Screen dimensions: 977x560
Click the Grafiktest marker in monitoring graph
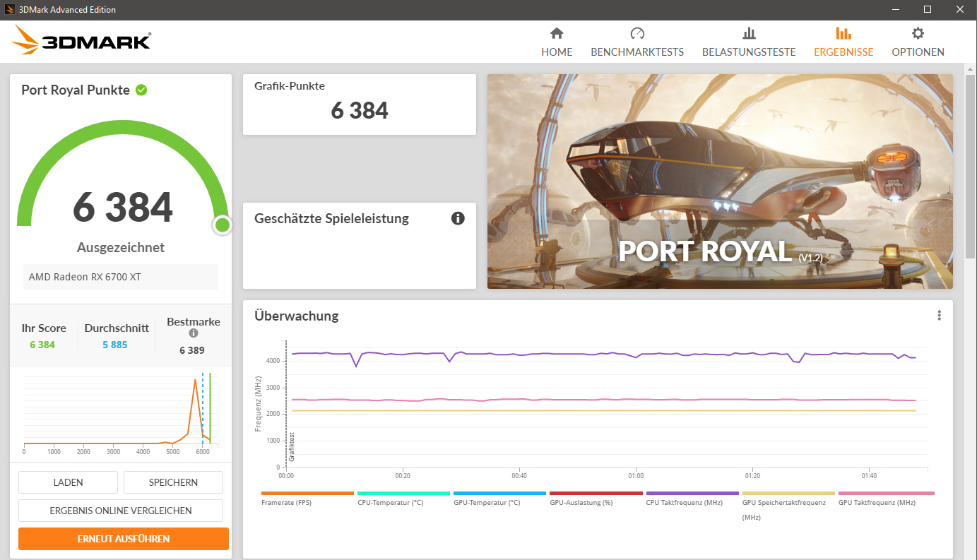tap(291, 447)
